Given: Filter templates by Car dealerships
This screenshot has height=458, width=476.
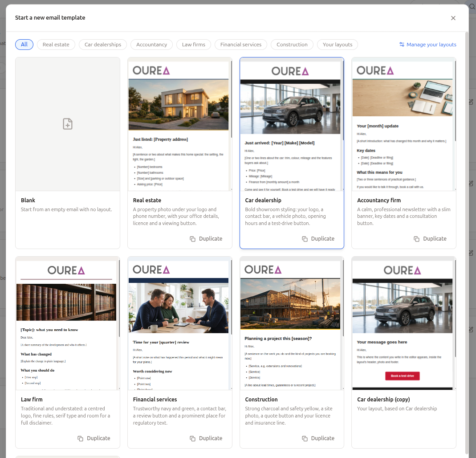Looking at the screenshot, I should (x=103, y=45).
